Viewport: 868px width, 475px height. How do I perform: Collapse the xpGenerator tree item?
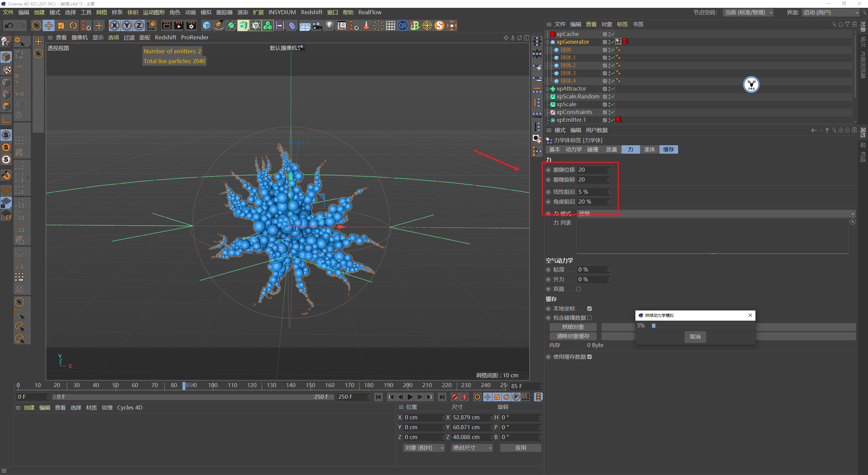[x=548, y=42]
